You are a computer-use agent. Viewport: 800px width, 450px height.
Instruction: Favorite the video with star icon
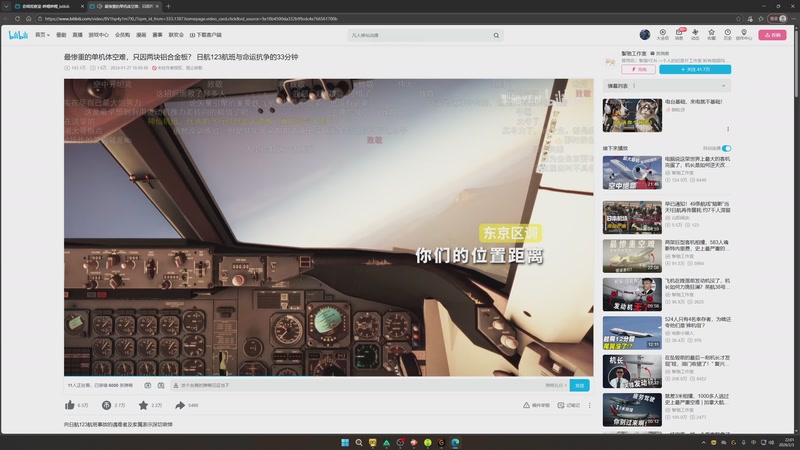143,405
